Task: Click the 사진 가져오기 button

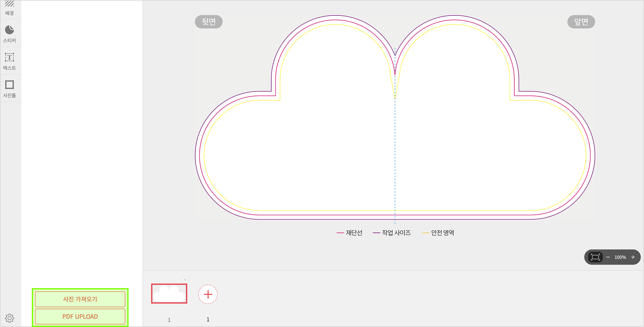Action: tap(80, 299)
